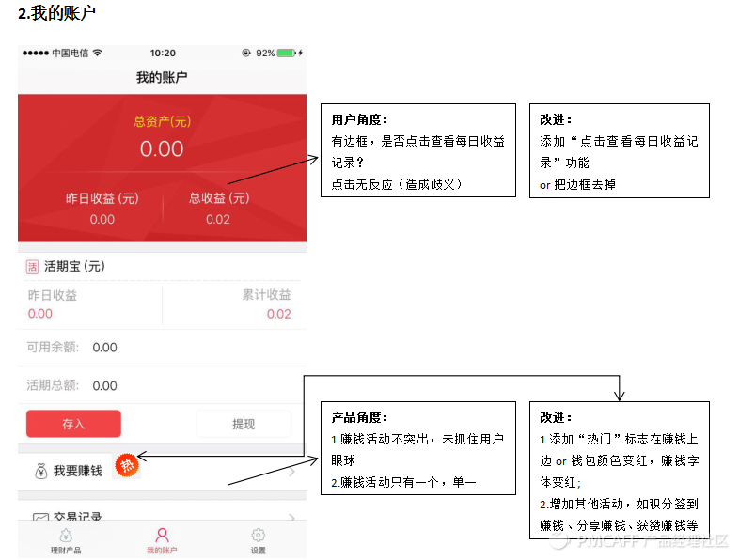
Task: Tap 昨日收益 (元) in the red panel
Action: (102, 198)
